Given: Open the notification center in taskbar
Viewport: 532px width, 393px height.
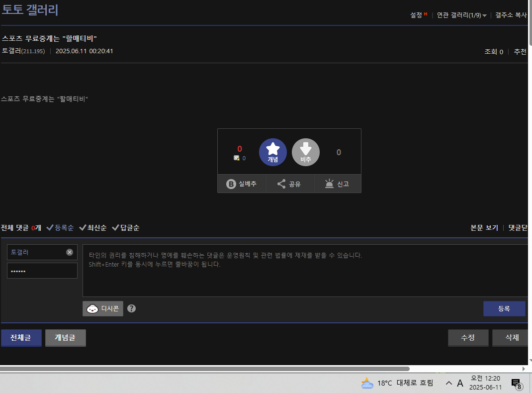Looking at the screenshot, I should pos(516,383).
